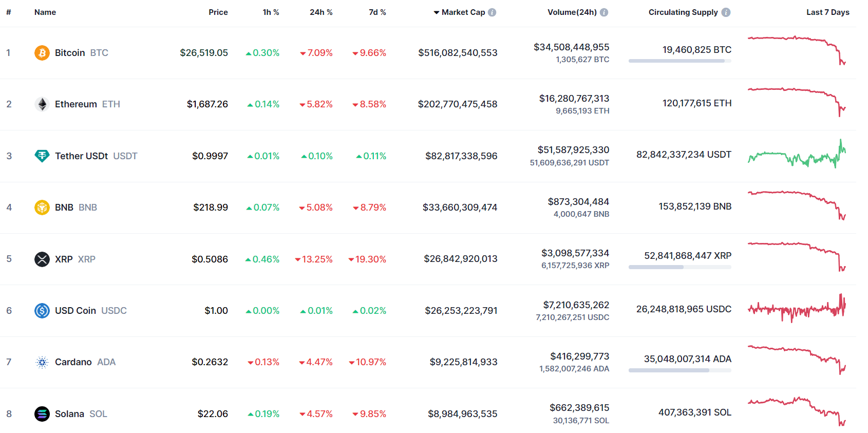This screenshot has height=433, width=868.
Task: Open Tether green 7-day sparkline chart
Action: coord(797,154)
